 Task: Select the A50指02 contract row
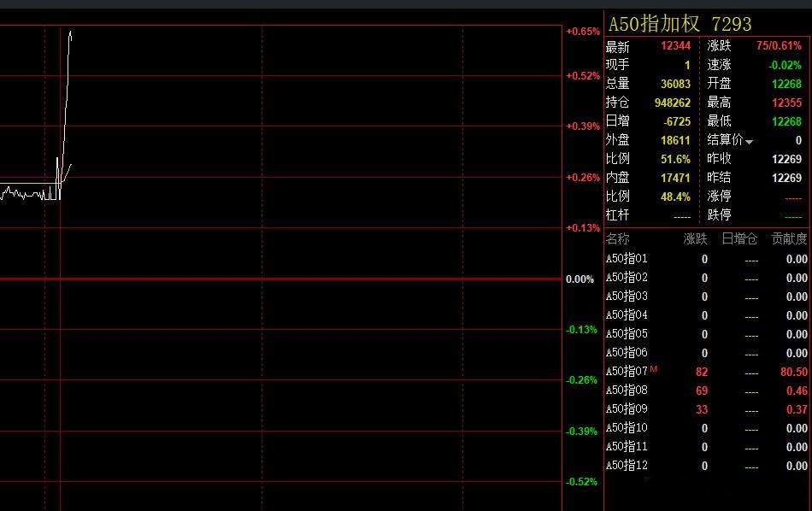pos(707,278)
